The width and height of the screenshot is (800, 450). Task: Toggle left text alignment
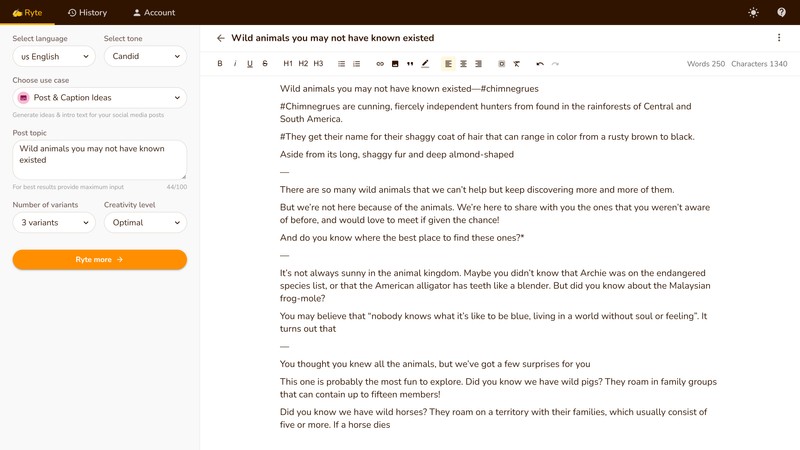[448, 64]
